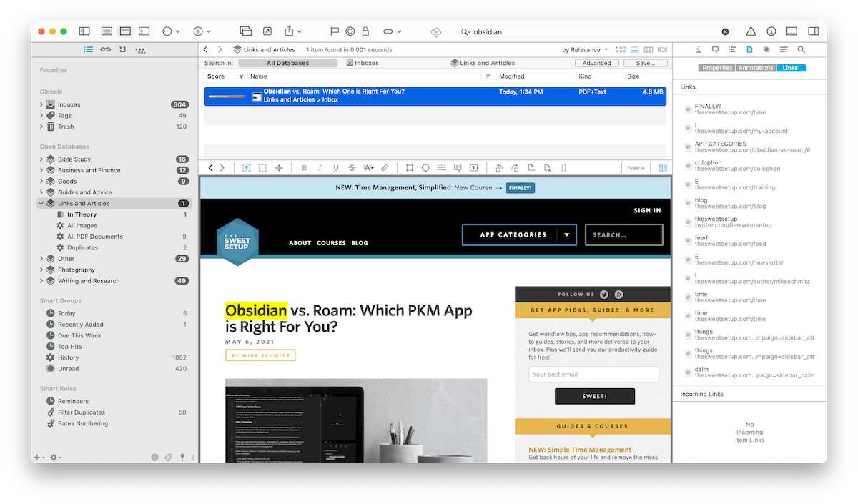Screen dimensions: 858x504
Task: Toggle the inspector panel icon in toolbar
Action: coord(813,31)
